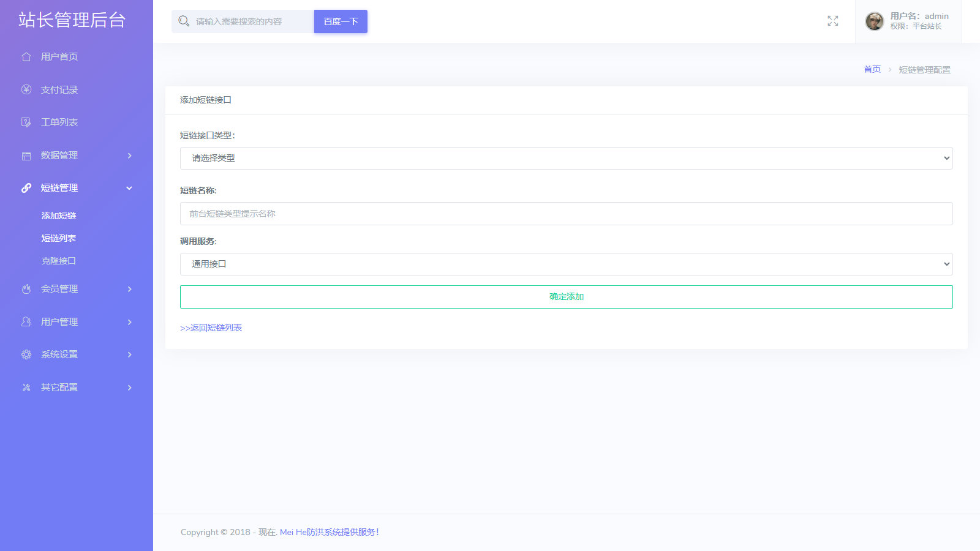Click the table icon beside 数据管理

coord(26,156)
